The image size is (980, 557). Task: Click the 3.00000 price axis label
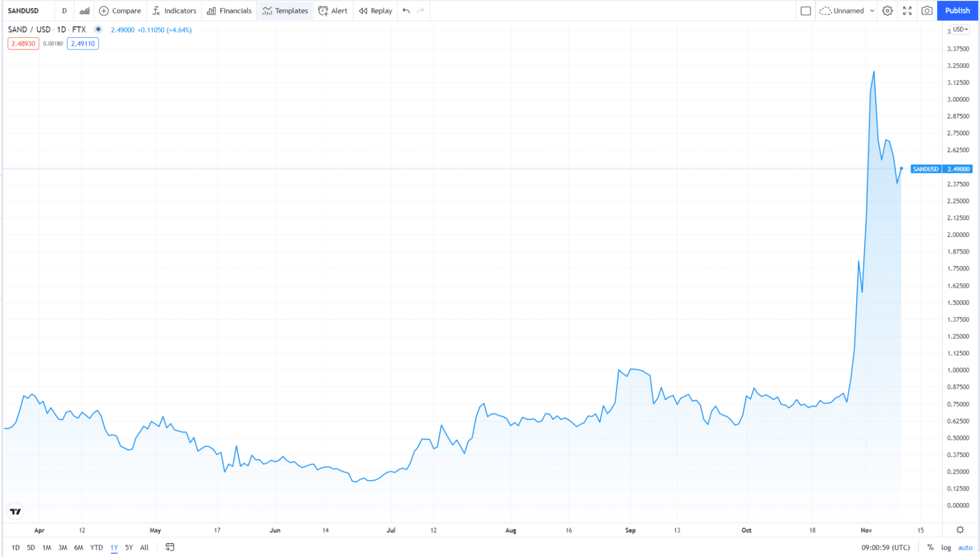click(x=958, y=100)
